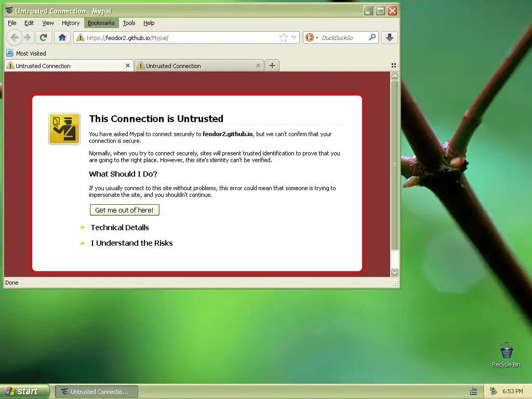Viewport: 532px width, 399px height.
Task: Select the Untrusted Connection taskbar button
Action: (x=96, y=392)
